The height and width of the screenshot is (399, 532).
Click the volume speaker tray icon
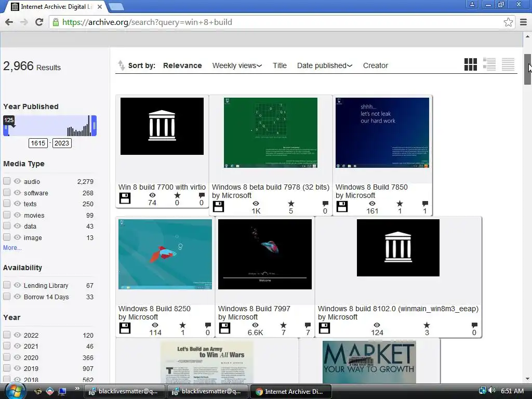tap(492, 391)
